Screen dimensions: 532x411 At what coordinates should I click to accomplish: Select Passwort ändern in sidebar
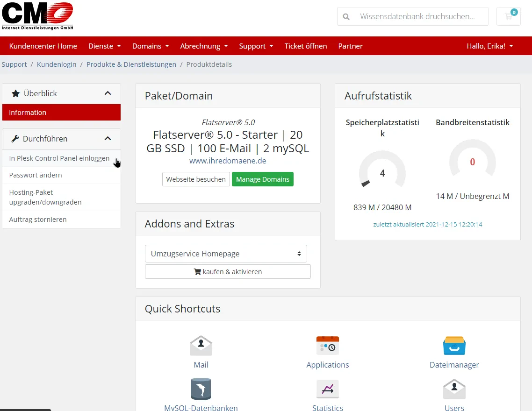(x=61, y=175)
